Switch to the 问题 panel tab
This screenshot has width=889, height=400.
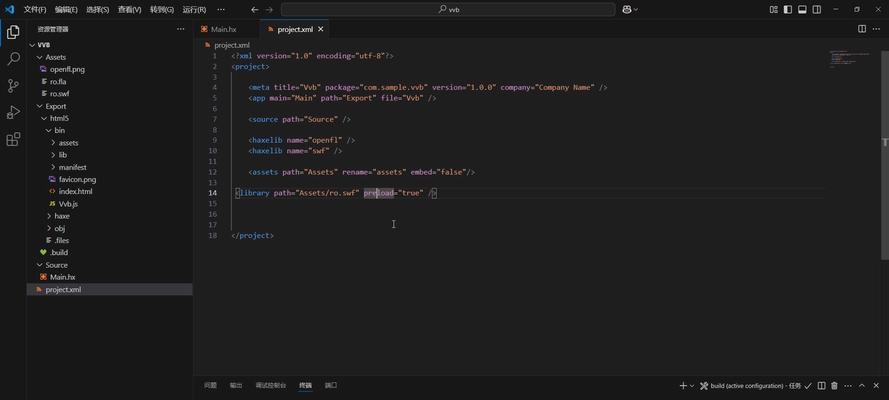(210, 385)
